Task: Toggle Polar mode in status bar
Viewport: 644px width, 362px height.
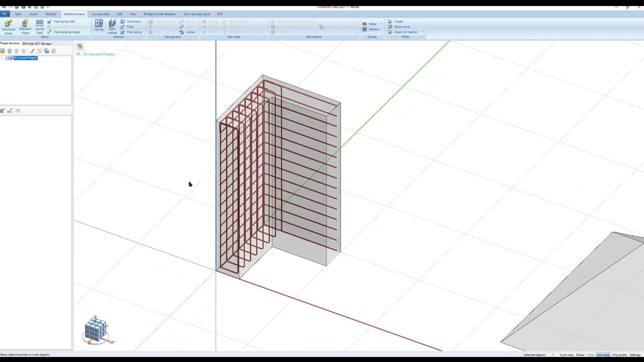Action: pos(591,355)
